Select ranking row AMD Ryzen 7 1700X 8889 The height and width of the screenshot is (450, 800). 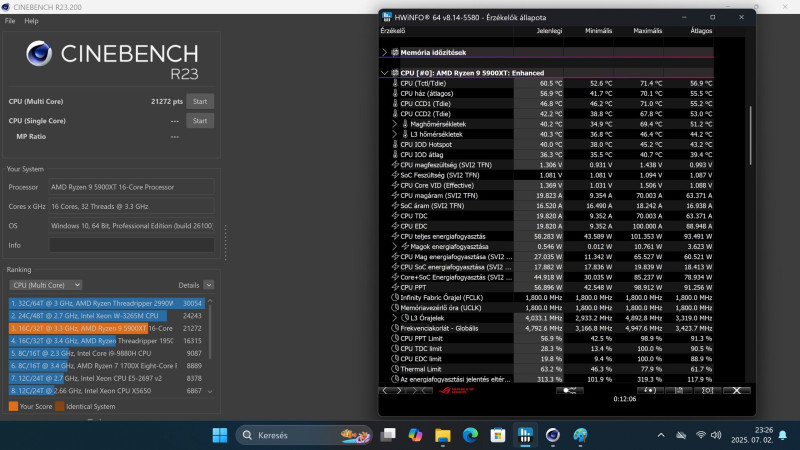pyautogui.click(x=106, y=366)
